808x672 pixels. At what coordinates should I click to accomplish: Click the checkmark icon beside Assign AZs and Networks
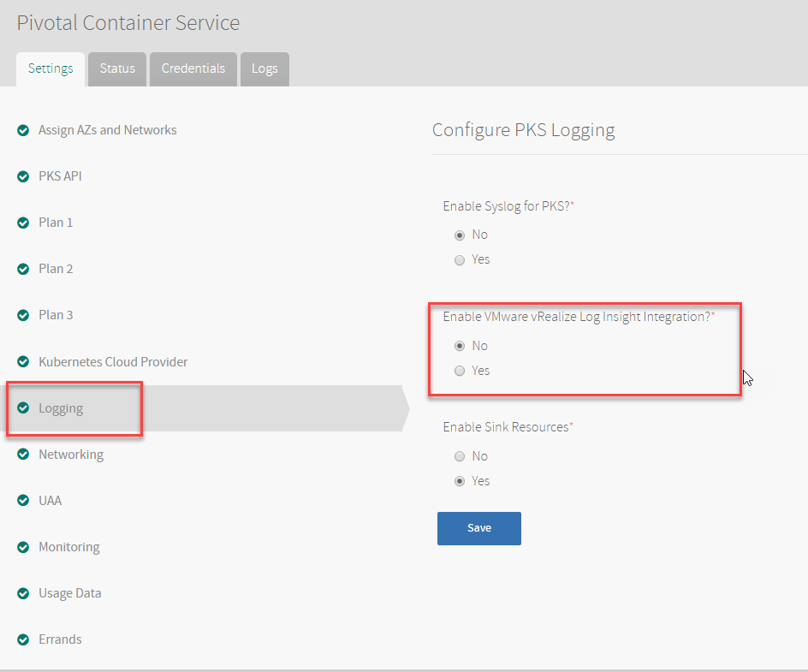point(23,130)
